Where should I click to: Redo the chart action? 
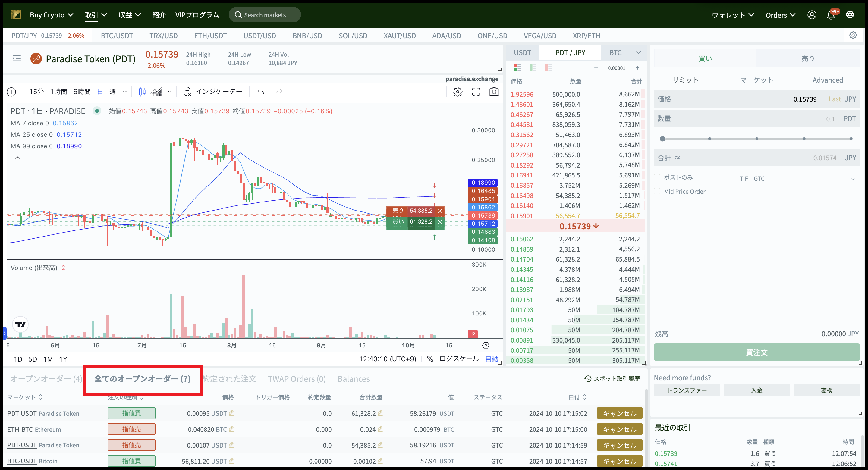click(279, 92)
